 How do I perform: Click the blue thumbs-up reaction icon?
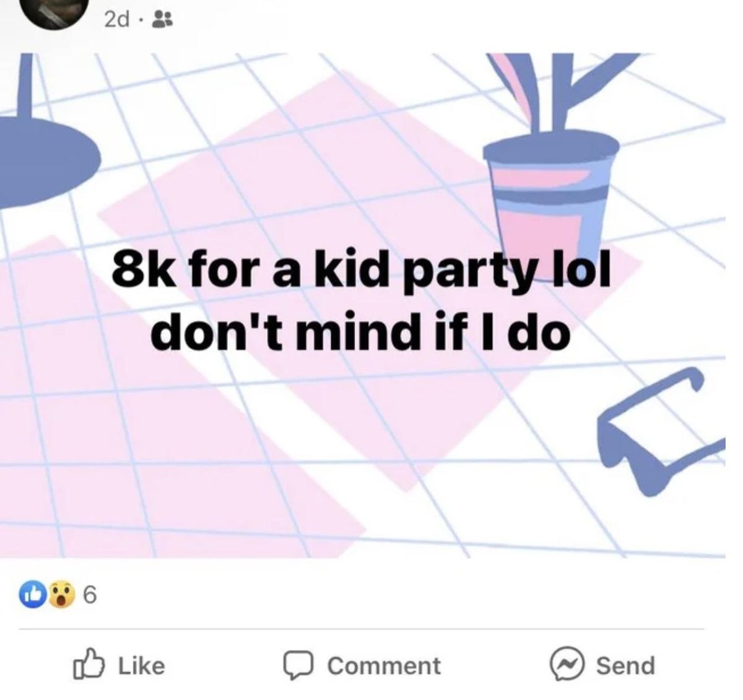coord(34,595)
